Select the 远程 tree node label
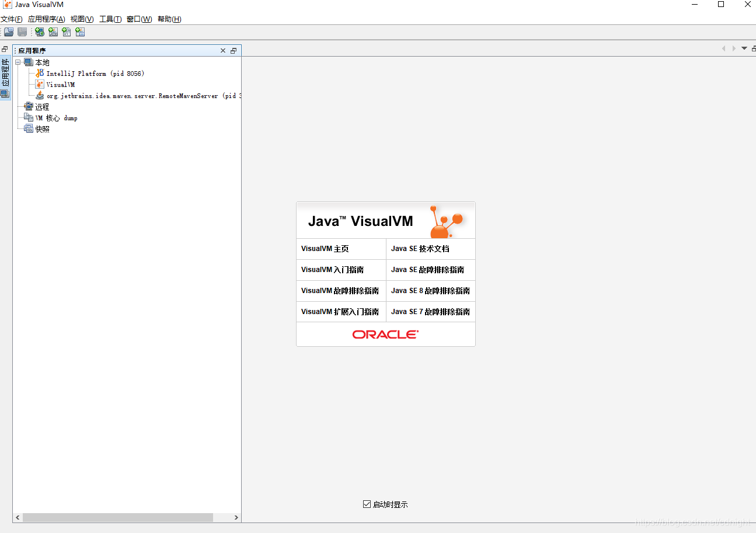This screenshot has height=533, width=756. tap(42, 107)
